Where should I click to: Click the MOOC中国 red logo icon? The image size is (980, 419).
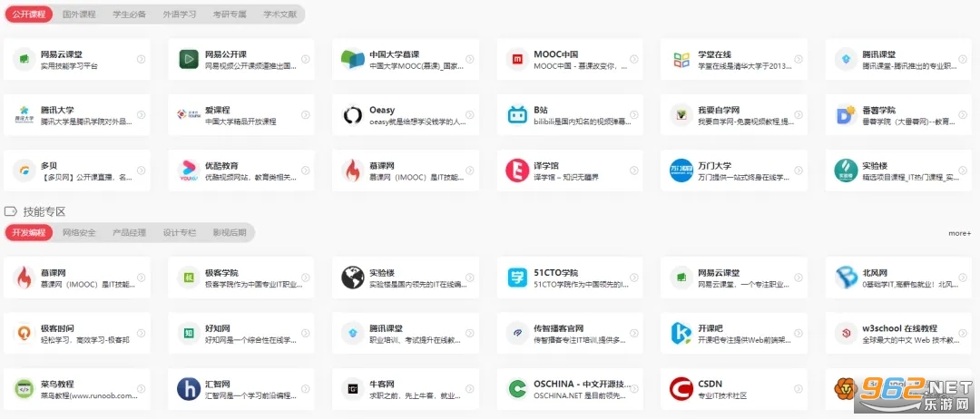(x=517, y=60)
